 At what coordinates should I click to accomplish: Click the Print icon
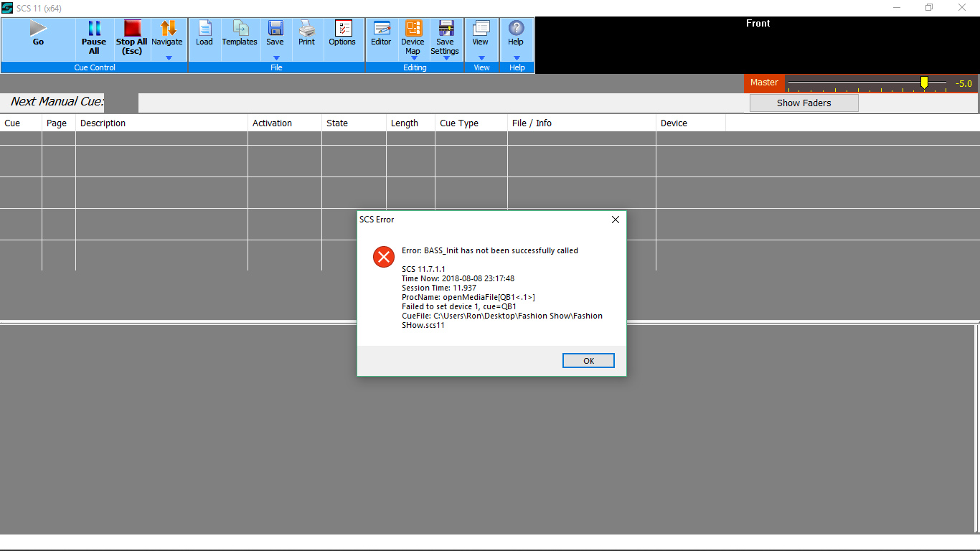point(307,29)
